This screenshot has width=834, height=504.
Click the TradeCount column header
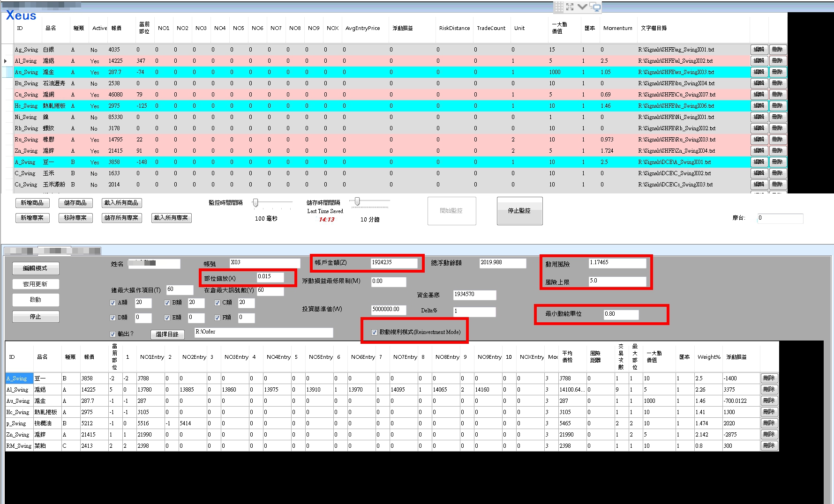tap(491, 28)
